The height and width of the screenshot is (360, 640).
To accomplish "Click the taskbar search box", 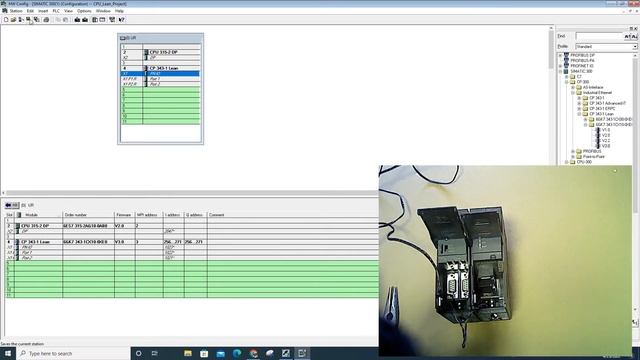I will point(73,353).
